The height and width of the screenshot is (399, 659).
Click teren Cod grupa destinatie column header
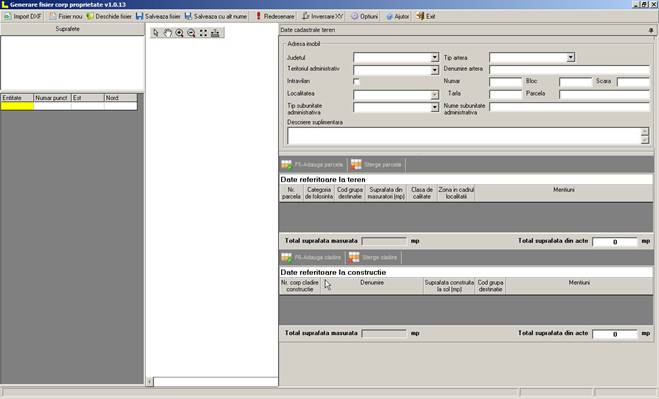pyautogui.click(x=350, y=193)
